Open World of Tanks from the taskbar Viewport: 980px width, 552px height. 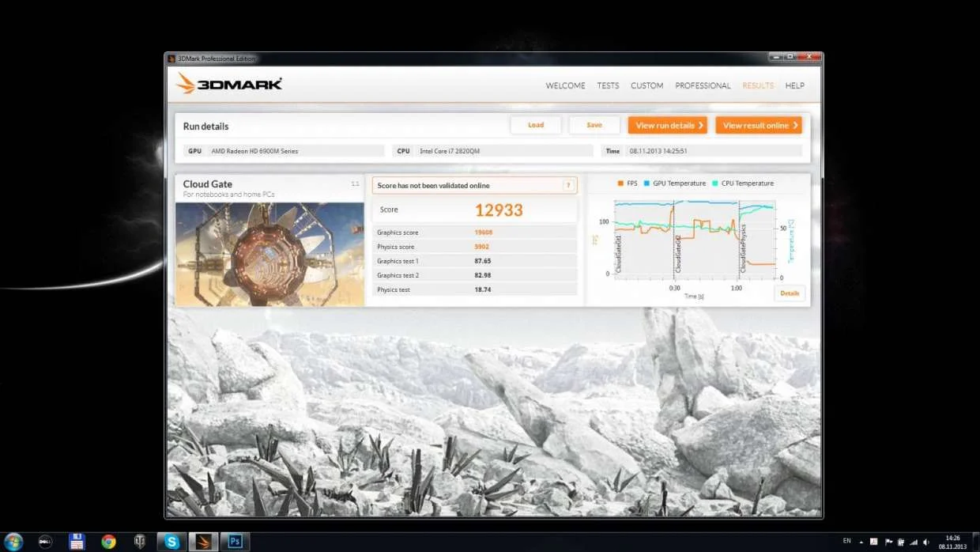140,542
